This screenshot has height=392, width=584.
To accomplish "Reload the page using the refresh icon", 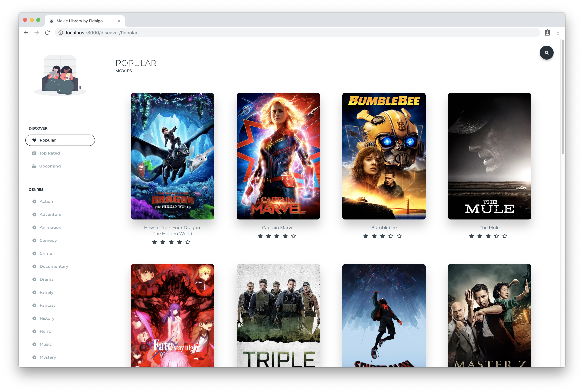I will tap(47, 33).
